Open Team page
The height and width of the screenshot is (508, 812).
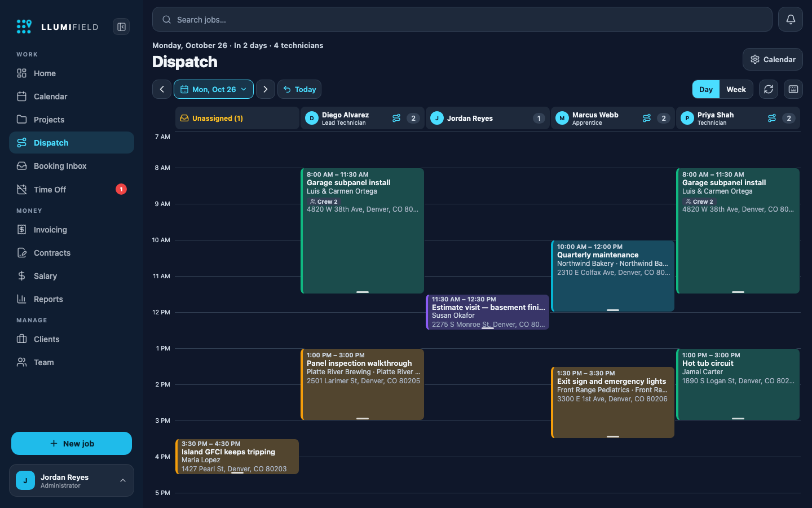72,362
